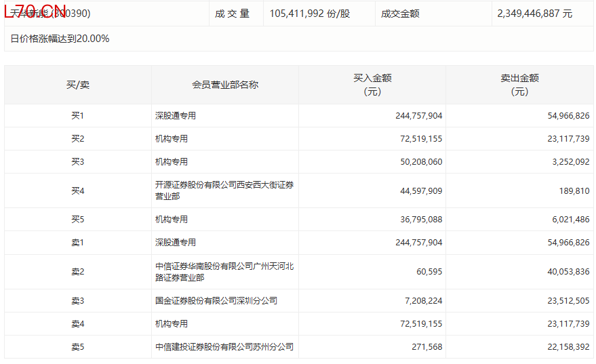
Task: Click the 卖出金额 column header
Action: point(519,85)
